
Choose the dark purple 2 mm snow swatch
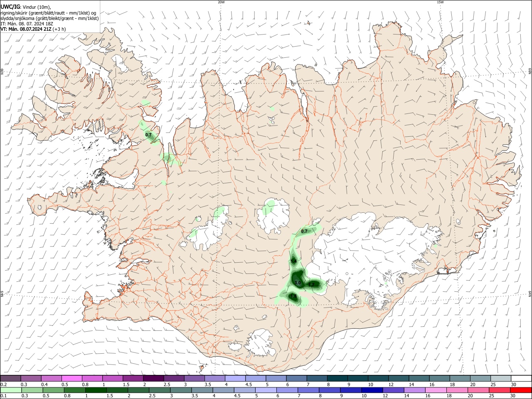point(153,378)
